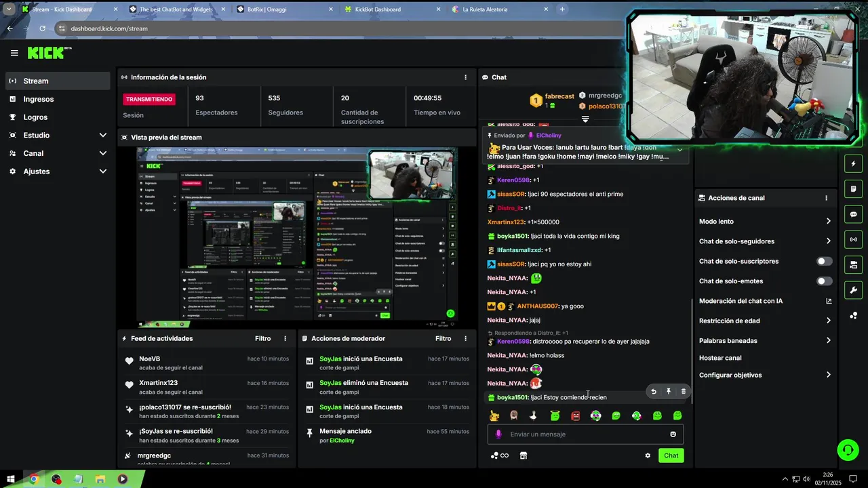The height and width of the screenshot is (488, 868).
Task: Reload the page
Action: (43, 28)
